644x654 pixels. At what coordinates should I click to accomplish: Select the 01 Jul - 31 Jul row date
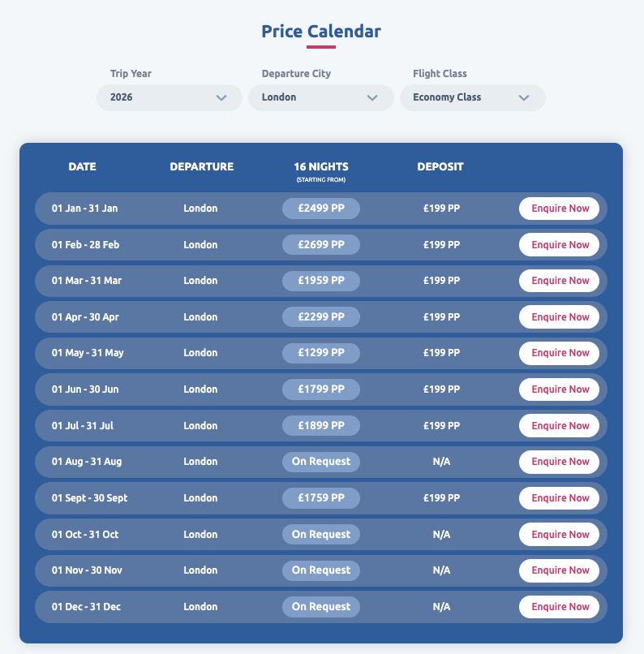(84, 426)
